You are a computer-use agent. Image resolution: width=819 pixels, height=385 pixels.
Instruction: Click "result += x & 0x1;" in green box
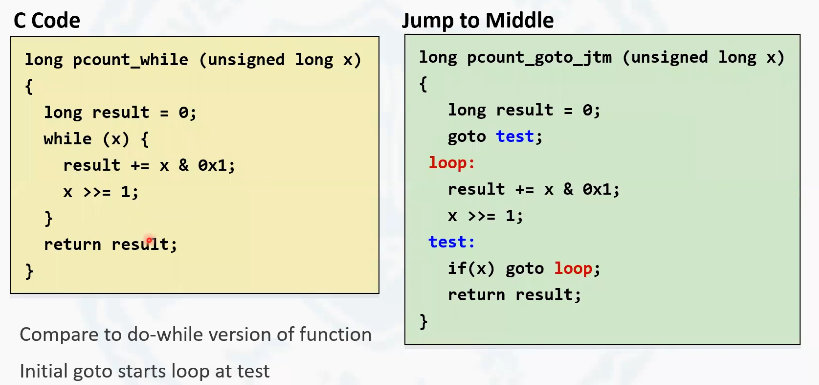[x=534, y=189]
